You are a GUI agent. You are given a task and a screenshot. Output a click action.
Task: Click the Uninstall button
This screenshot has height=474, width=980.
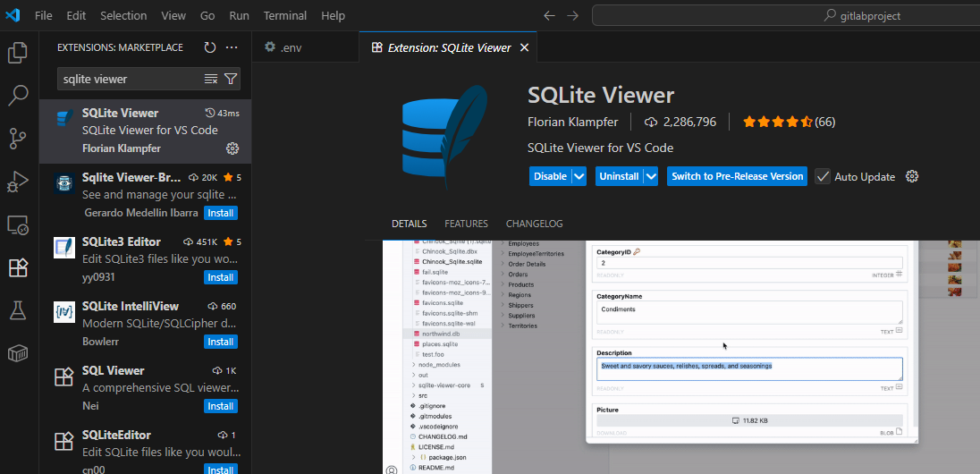pos(619,176)
